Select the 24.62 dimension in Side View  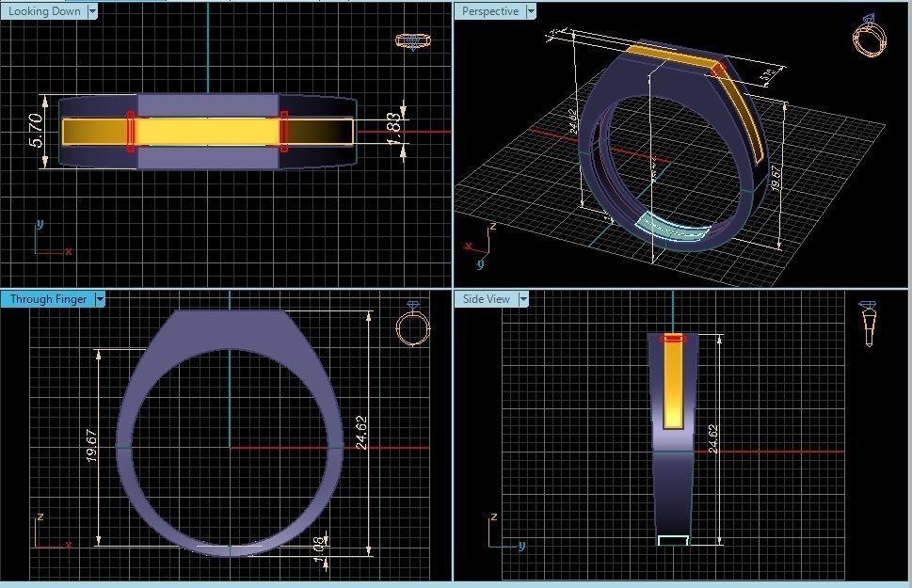point(713,439)
